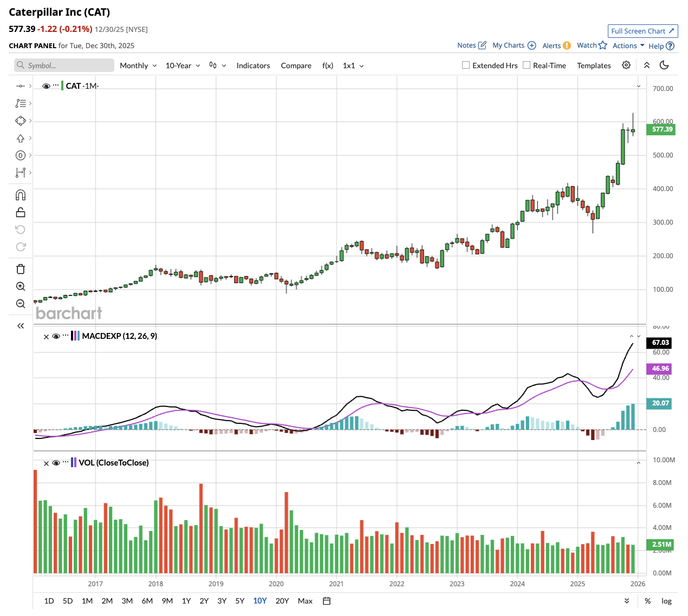This screenshot has width=688, height=616.
Task: Open the Indicators menu
Action: click(x=253, y=65)
